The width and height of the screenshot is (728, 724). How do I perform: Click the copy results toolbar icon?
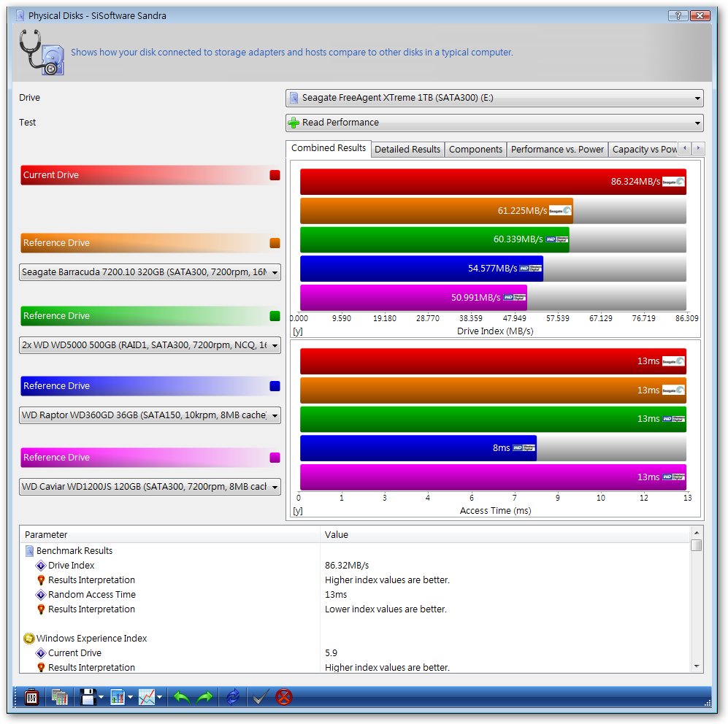[59, 697]
